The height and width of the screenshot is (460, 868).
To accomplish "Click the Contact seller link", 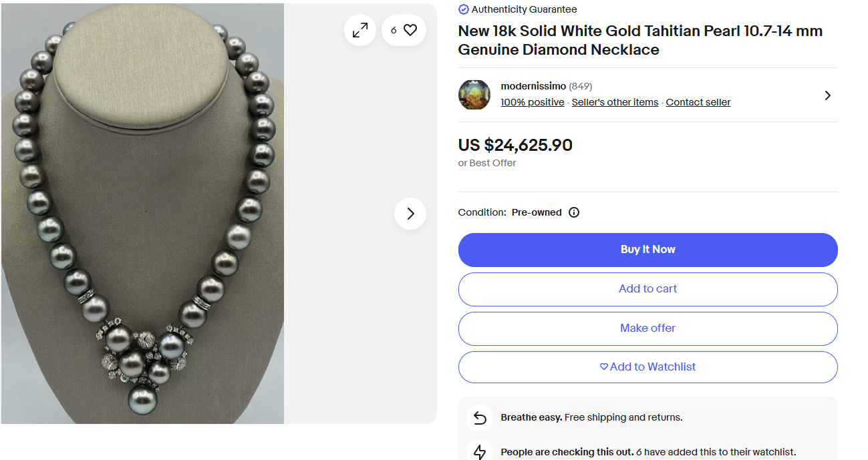I will [x=698, y=102].
